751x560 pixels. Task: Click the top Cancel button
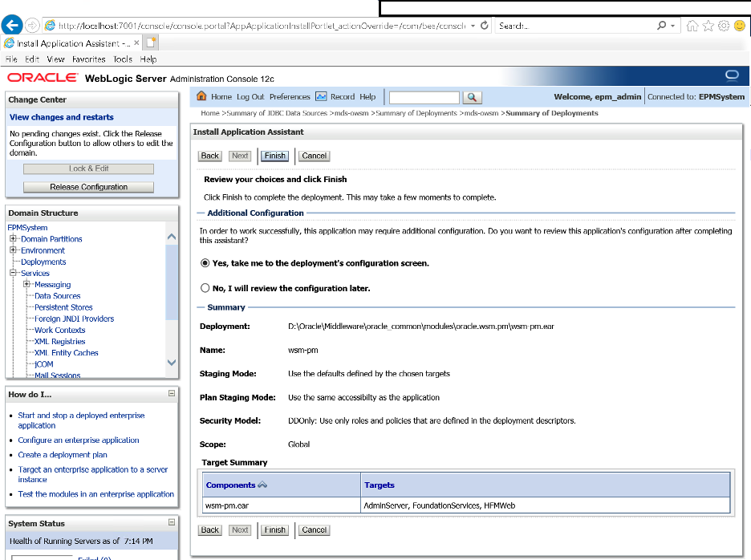(315, 156)
